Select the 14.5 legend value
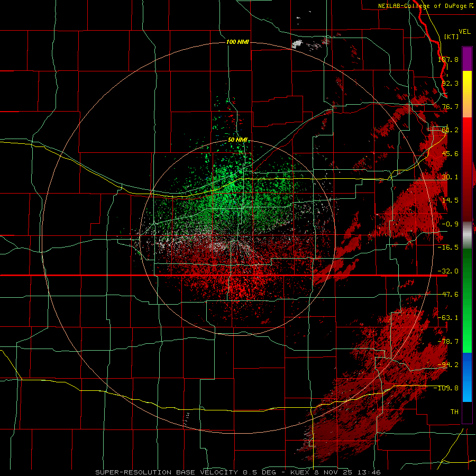This screenshot has height=476, width=476. (x=450, y=200)
